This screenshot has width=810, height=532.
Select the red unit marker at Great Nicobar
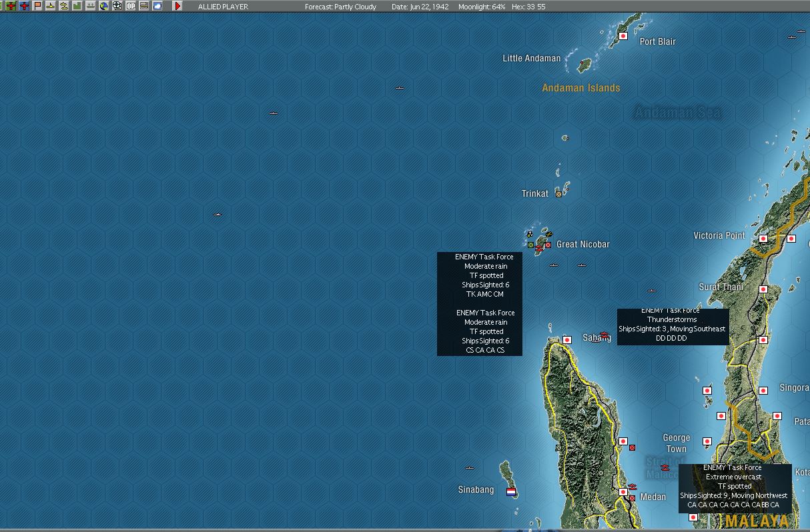tap(548, 245)
